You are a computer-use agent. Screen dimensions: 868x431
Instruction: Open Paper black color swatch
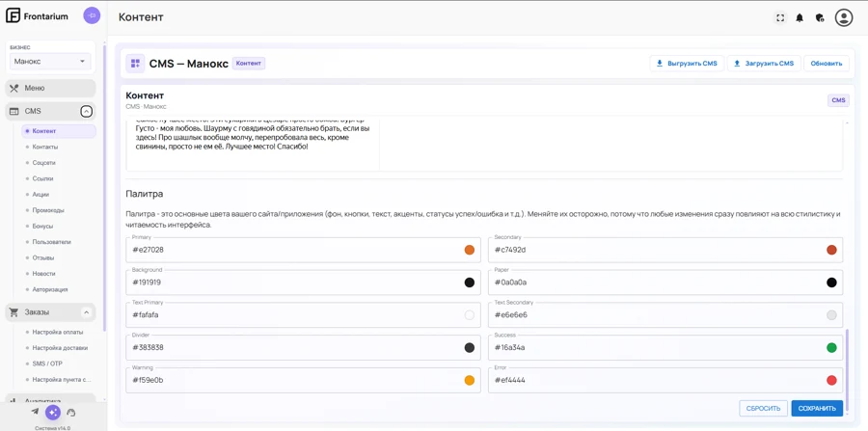pos(831,283)
